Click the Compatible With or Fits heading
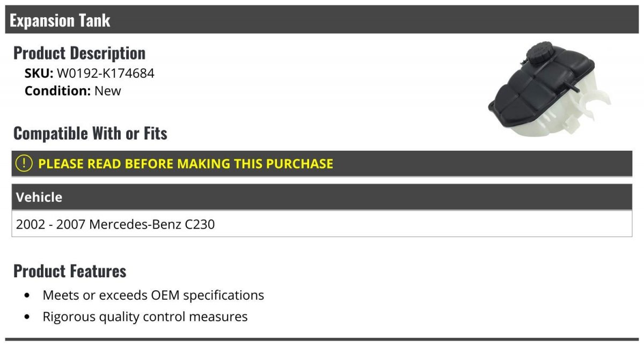This screenshot has width=644, height=346. click(x=90, y=134)
